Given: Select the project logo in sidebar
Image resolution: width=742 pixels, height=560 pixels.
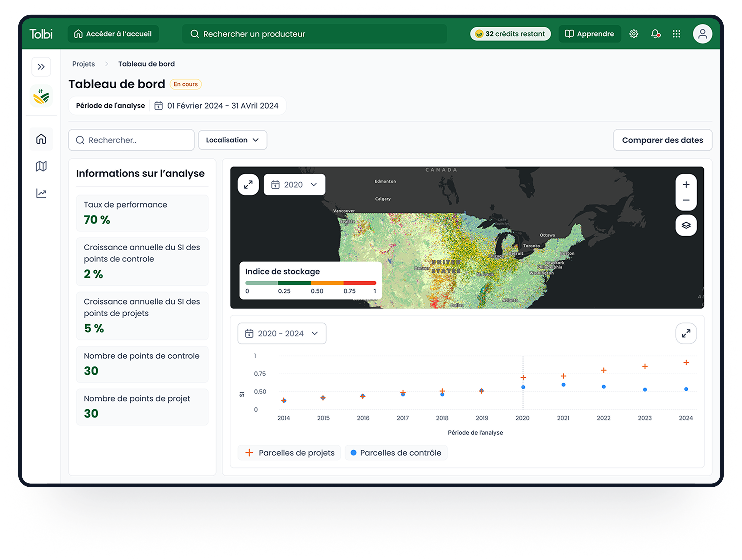Looking at the screenshot, I should click(x=41, y=97).
